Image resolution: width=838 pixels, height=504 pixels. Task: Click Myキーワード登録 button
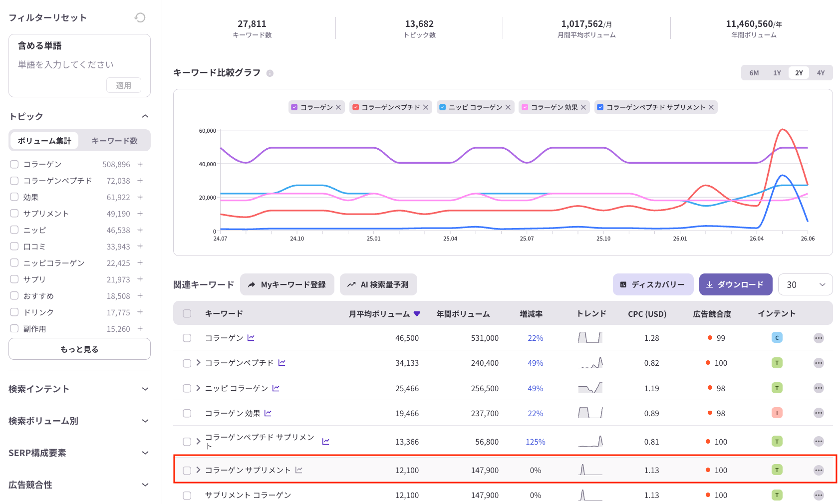pyautogui.click(x=287, y=284)
